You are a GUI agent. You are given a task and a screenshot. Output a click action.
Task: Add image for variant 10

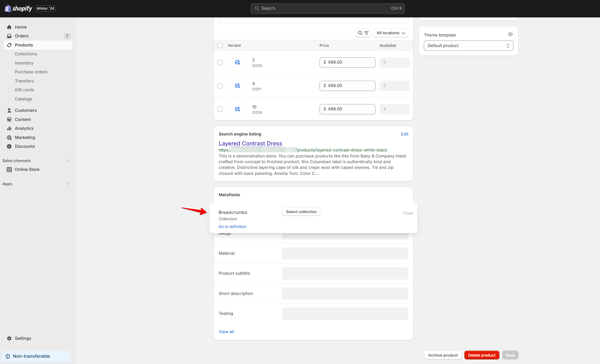[237, 109]
